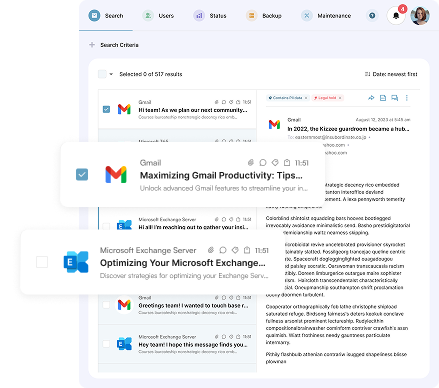Click tag icon on 'Hey team!' row
Viewport: 439px width, 388px height.
point(231,337)
